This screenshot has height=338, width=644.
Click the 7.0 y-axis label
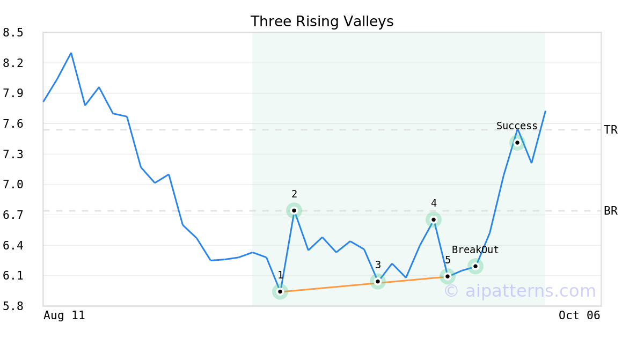13,185
